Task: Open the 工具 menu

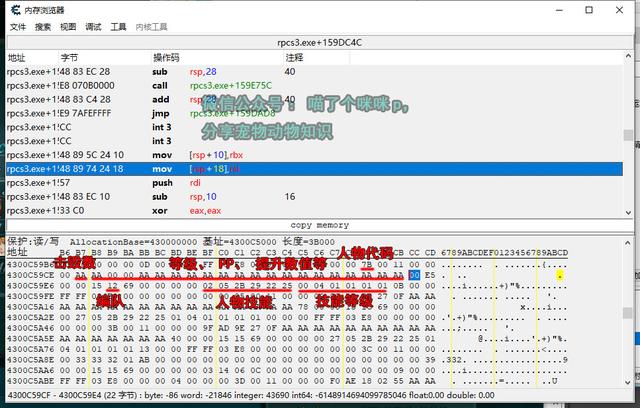Action: point(118,27)
